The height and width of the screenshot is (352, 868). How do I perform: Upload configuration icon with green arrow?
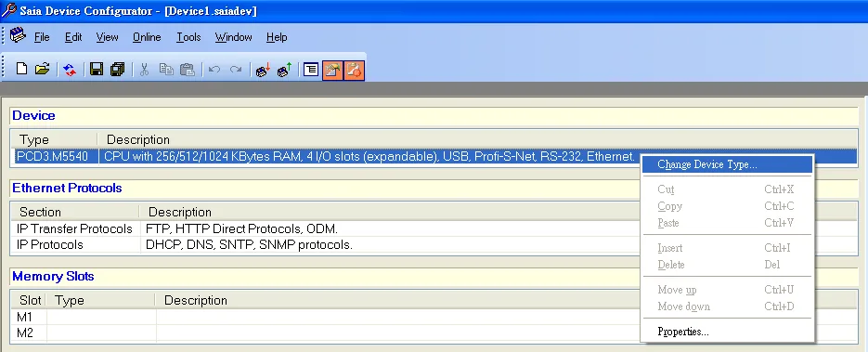pyautogui.click(x=284, y=70)
